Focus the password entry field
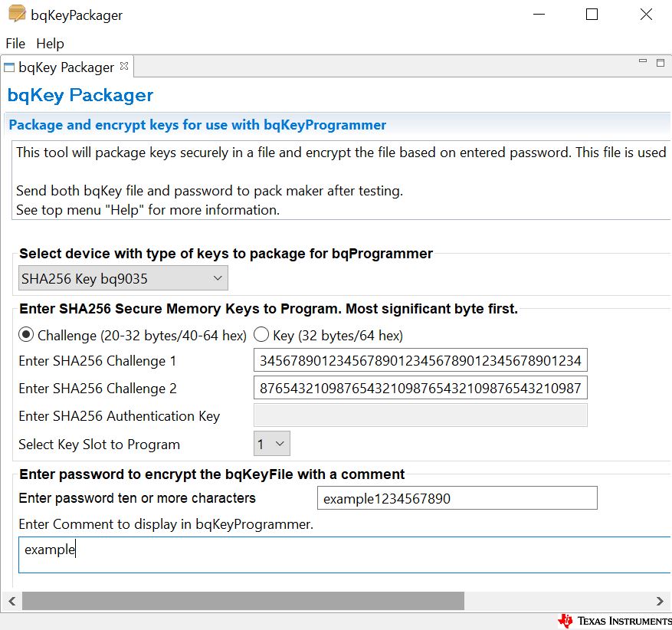 point(457,499)
